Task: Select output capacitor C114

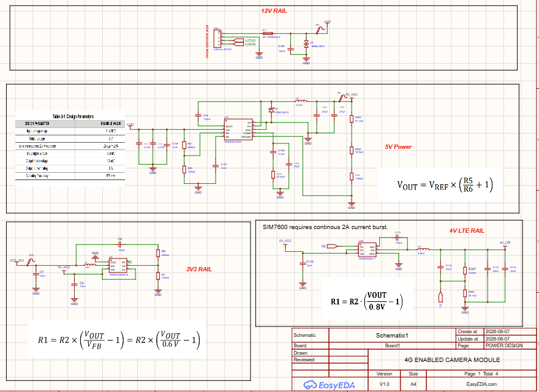Action: pos(505,268)
